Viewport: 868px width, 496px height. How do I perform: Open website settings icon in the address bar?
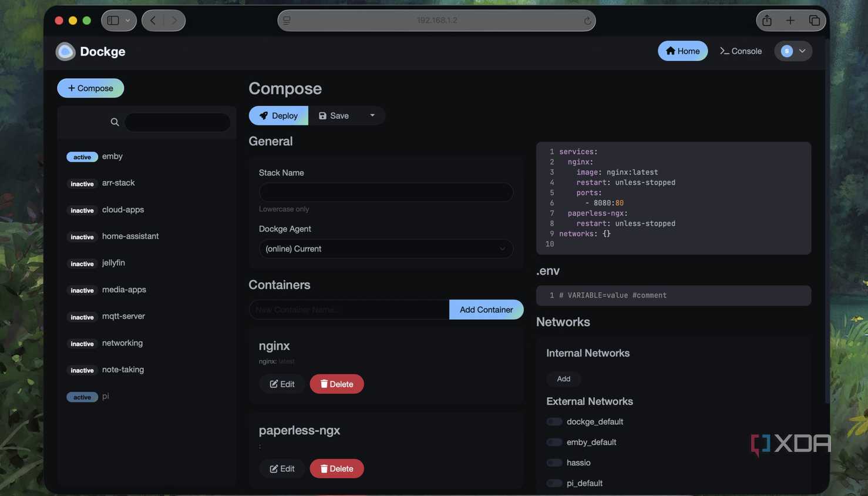(x=287, y=21)
